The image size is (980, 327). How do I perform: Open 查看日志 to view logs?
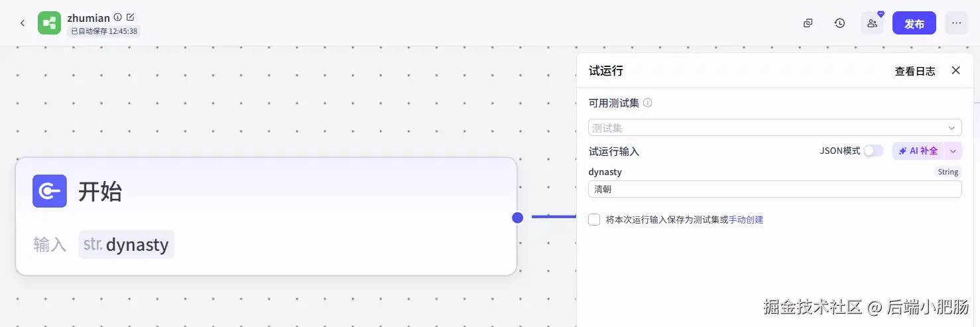(x=915, y=71)
